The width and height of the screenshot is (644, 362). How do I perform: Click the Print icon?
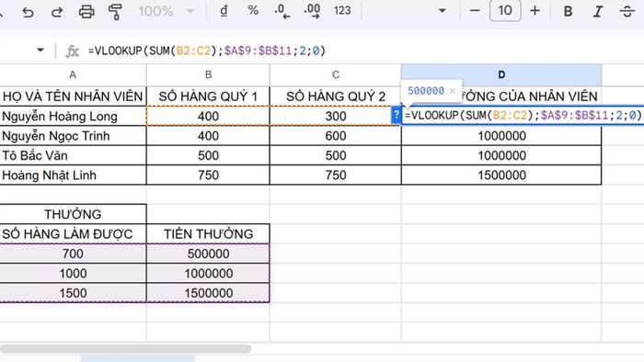pyautogui.click(x=86, y=12)
